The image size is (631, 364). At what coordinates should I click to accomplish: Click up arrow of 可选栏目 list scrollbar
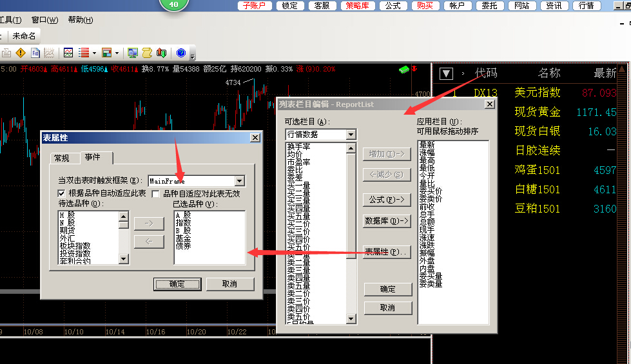tap(351, 148)
